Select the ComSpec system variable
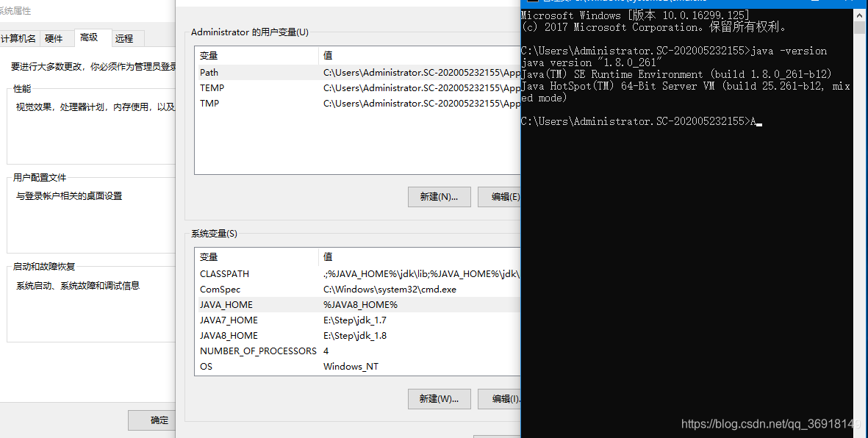 (x=358, y=290)
